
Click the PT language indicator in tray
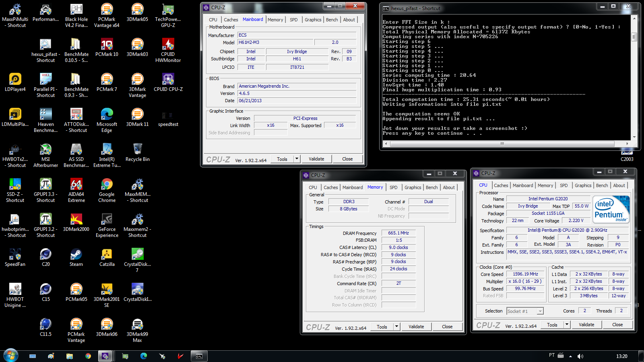pyautogui.click(x=552, y=355)
